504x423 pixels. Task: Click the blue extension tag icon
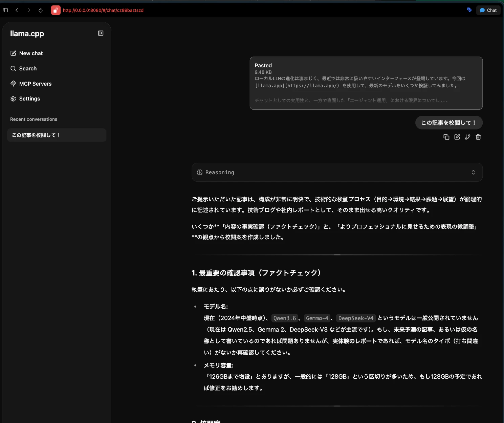tap(469, 10)
